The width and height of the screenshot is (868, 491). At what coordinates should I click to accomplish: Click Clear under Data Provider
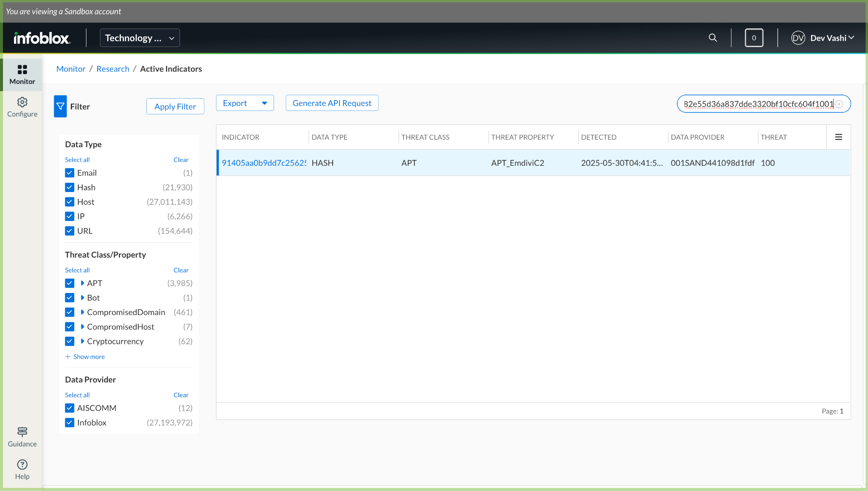181,395
